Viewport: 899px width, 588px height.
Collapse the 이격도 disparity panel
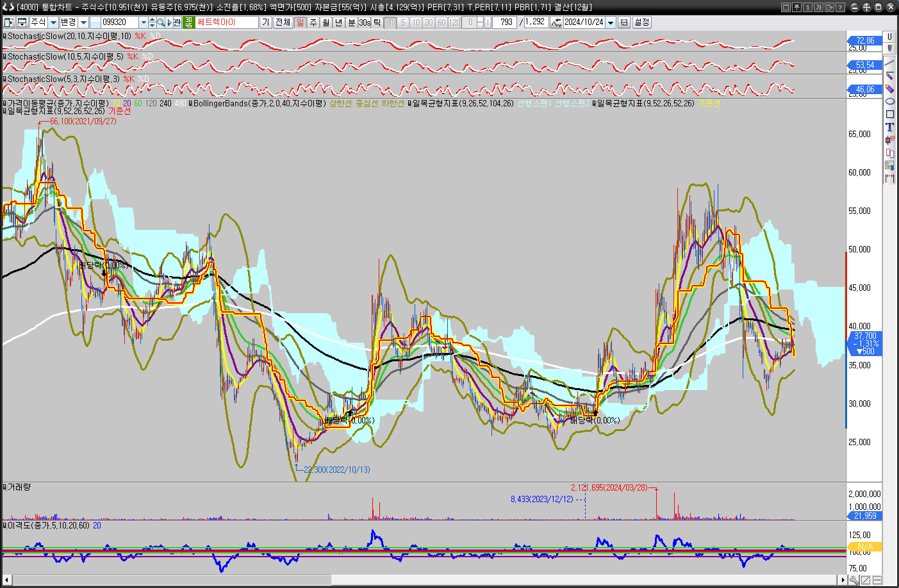4,525
